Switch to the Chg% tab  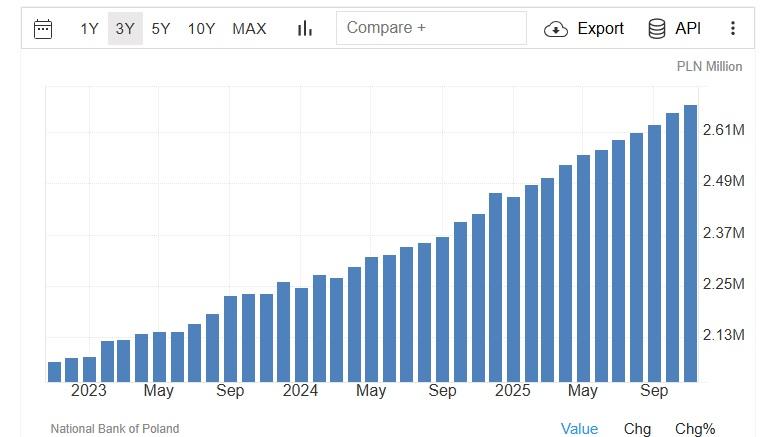pos(695,429)
